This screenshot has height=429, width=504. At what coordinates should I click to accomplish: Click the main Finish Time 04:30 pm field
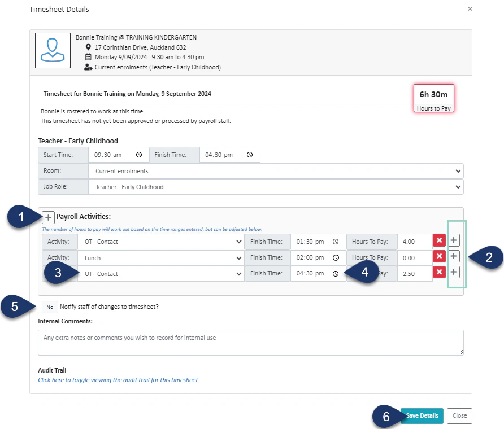pyautogui.click(x=229, y=155)
